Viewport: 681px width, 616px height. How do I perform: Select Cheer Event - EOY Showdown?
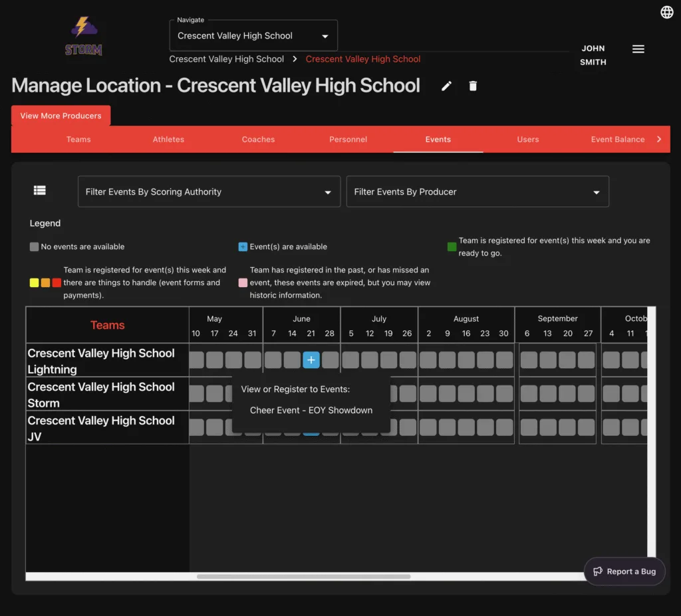(311, 410)
